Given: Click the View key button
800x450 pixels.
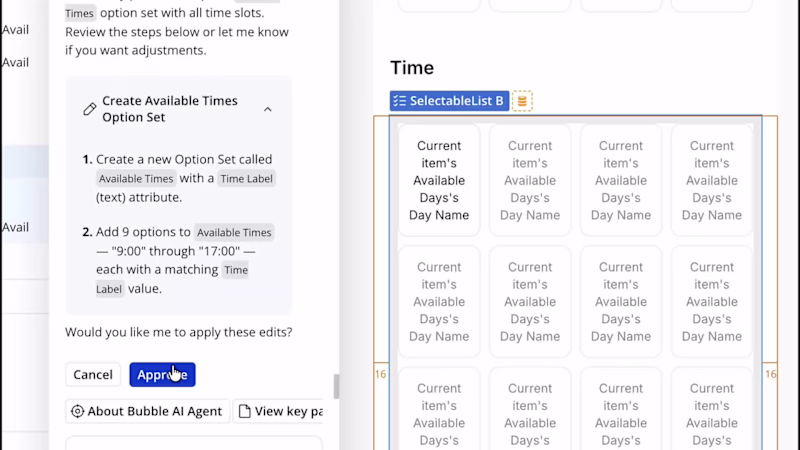Looking at the screenshot, I should pyautogui.click(x=280, y=411).
